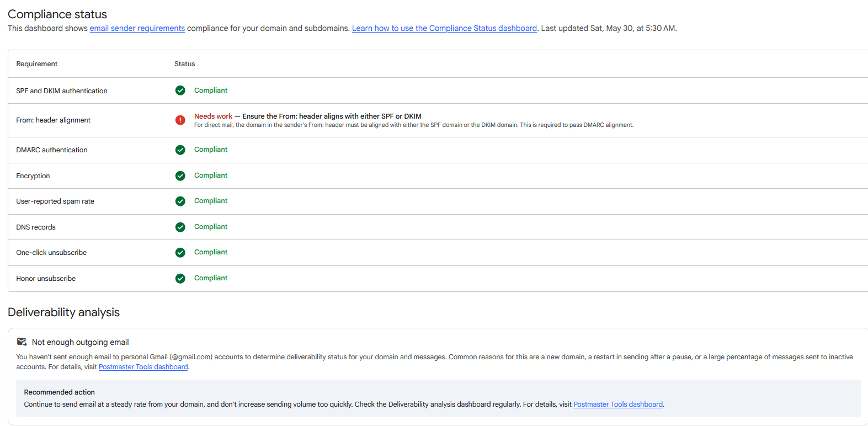868x426 pixels.
Task: Click the Status column header
Action: coord(185,64)
